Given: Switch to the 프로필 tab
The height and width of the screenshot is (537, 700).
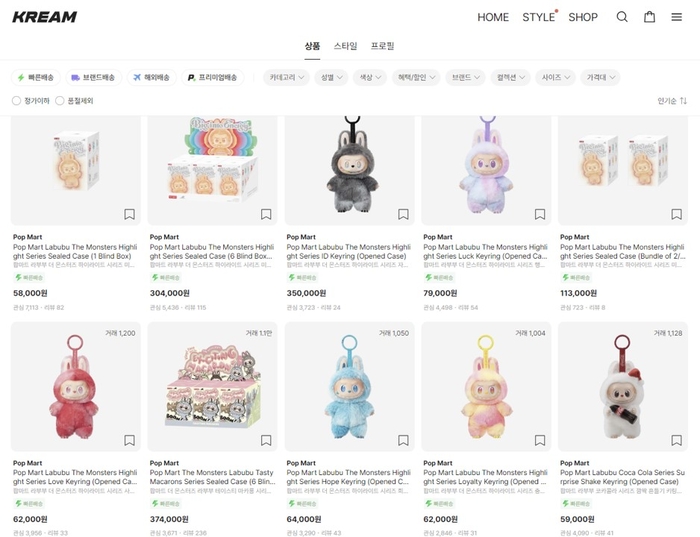Looking at the screenshot, I should [x=383, y=46].
